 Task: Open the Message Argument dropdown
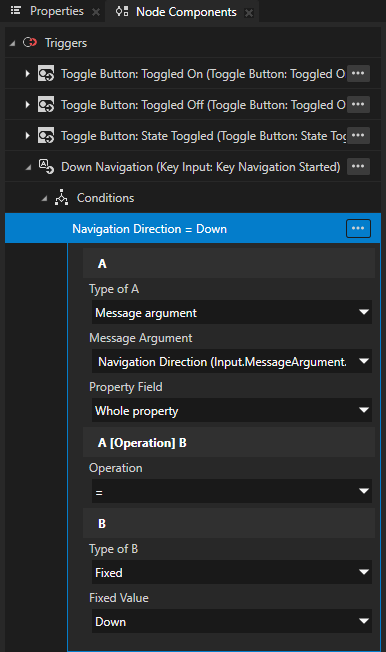pyautogui.click(x=232, y=361)
